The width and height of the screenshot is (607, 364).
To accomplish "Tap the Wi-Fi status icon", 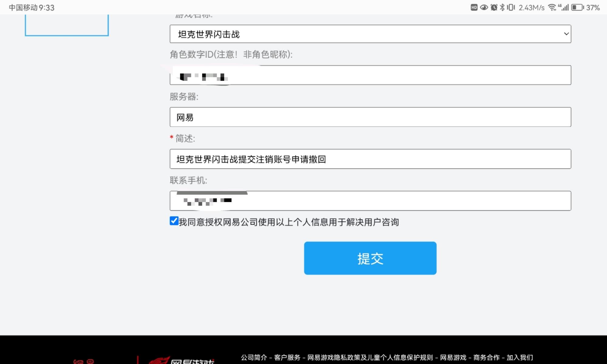I will [552, 8].
